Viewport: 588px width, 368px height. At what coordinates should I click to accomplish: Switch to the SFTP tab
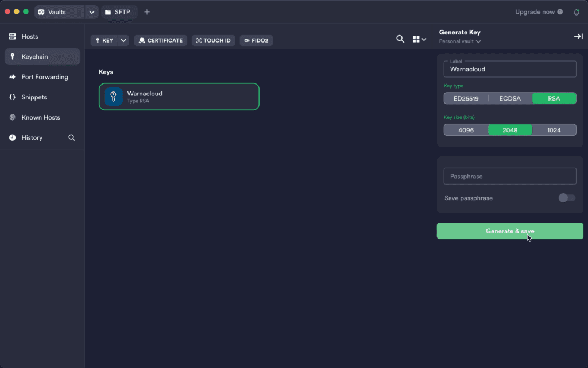click(x=119, y=12)
